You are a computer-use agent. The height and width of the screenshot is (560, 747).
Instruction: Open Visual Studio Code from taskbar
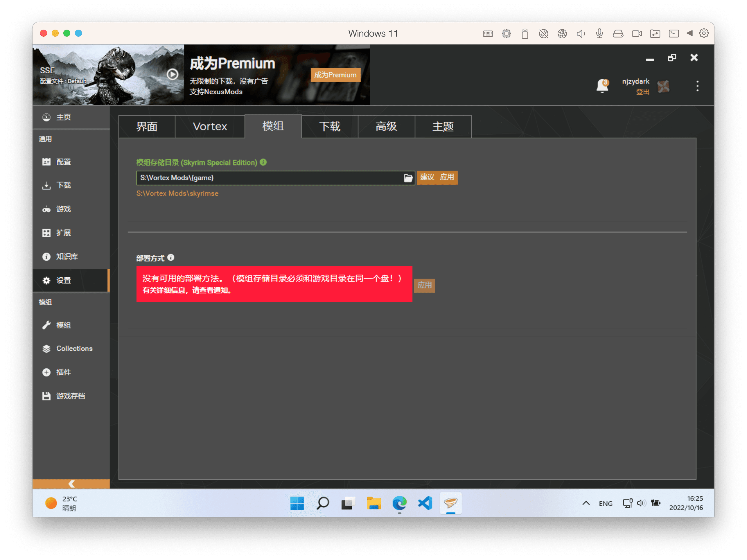(425, 503)
